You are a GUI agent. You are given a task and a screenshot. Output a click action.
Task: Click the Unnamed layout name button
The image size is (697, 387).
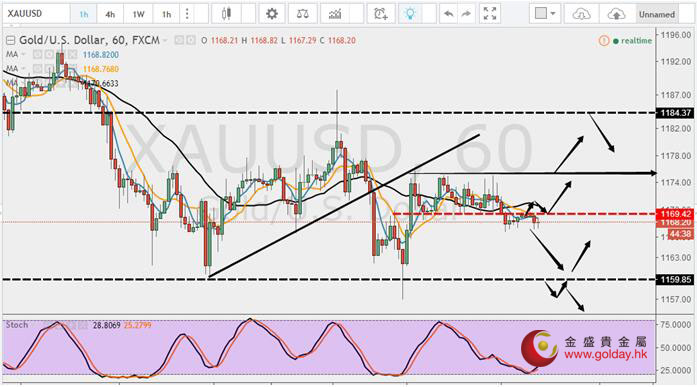click(x=657, y=14)
